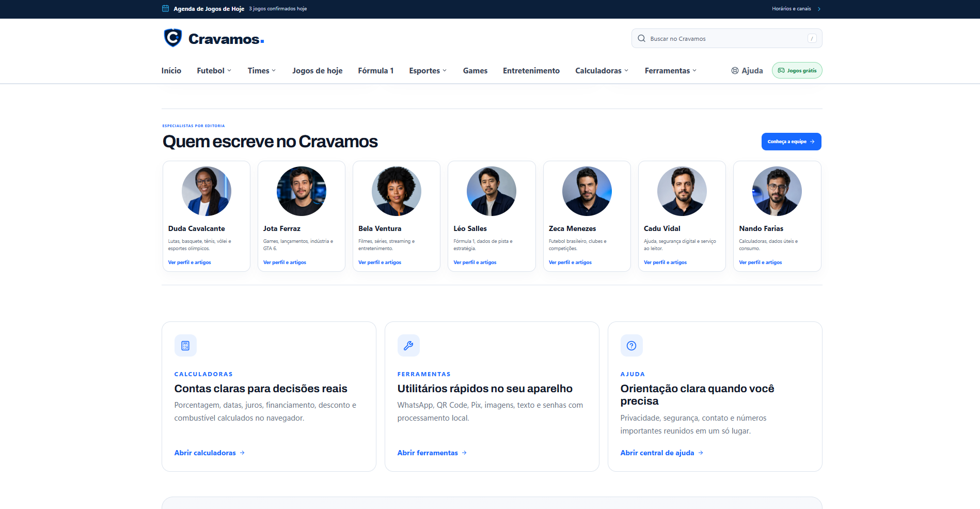The height and width of the screenshot is (509, 980).
Task: Go to Início in the navigation
Action: pyautogui.click(x=171, y=71)
